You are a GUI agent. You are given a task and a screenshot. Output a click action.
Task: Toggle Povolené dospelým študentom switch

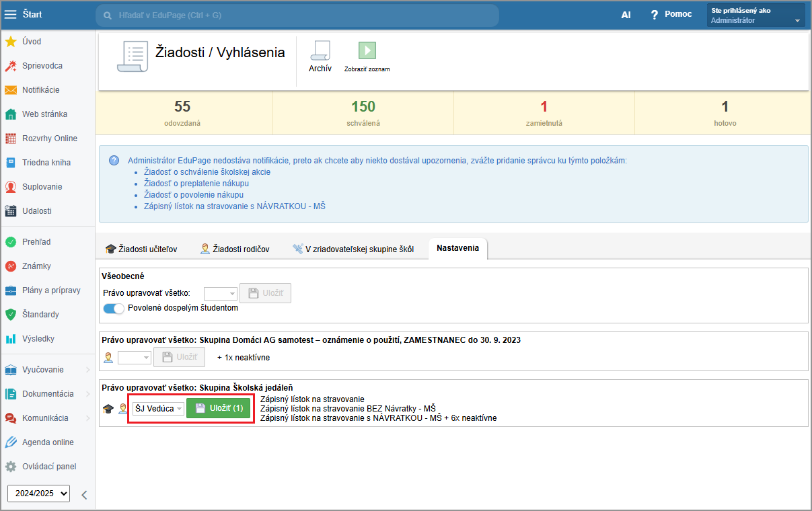coord(114,309)
